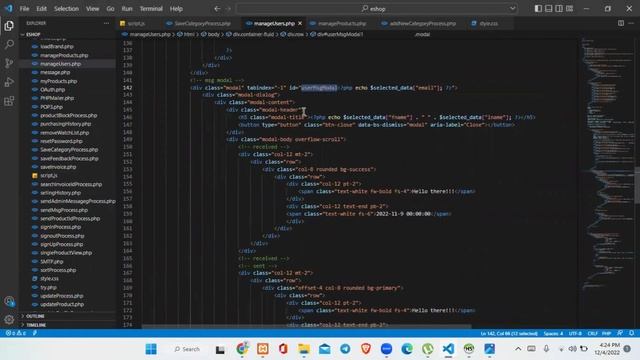Open the Search view in the activity bar
This screenshot has width=640, height=360.
9,44
